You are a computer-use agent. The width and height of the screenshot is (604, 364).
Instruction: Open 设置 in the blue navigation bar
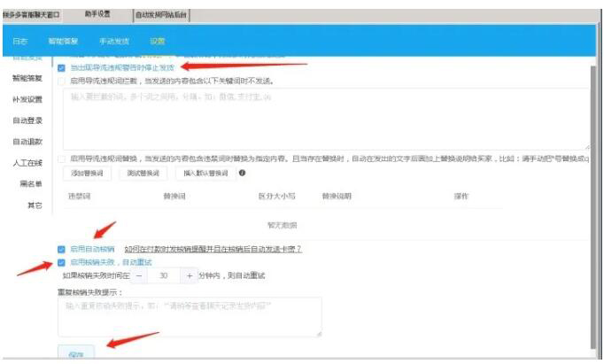click(x=157, y=42)
